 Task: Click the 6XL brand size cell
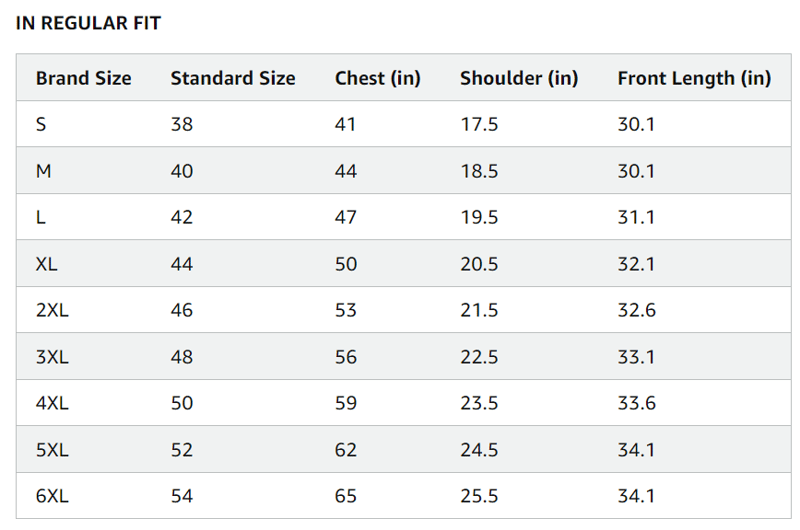pyautogui.click(x=52, y=496)
